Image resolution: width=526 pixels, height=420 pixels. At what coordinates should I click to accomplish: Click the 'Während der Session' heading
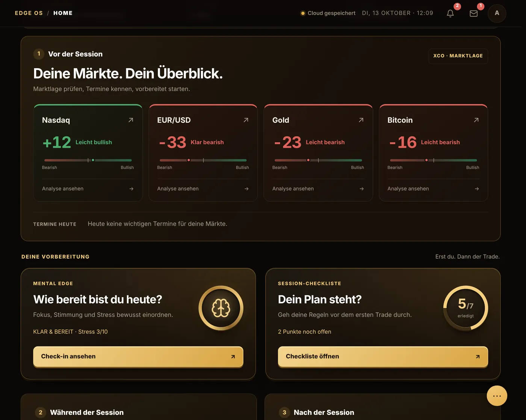tap(87, 412)
